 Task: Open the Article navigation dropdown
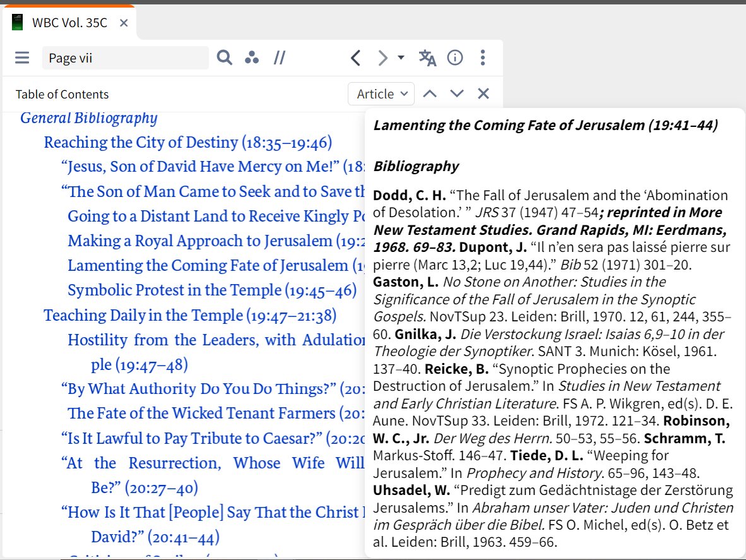click(x=382, y=93)
